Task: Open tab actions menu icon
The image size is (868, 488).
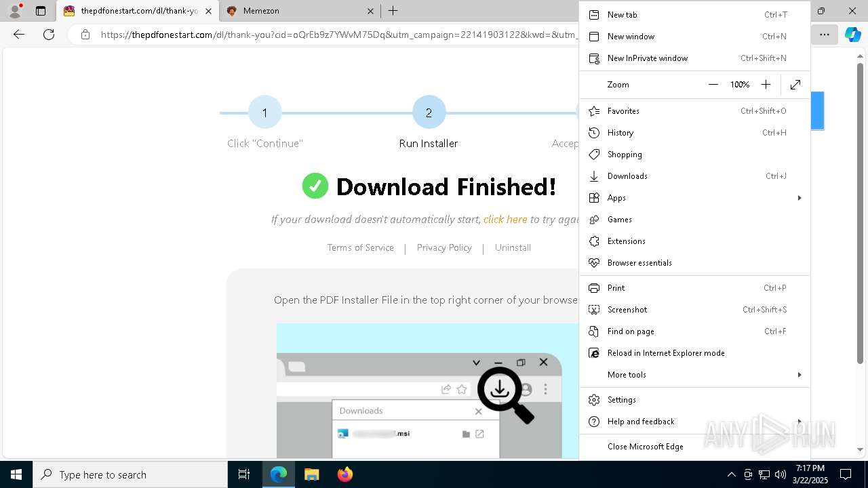Action: point(41,11)
